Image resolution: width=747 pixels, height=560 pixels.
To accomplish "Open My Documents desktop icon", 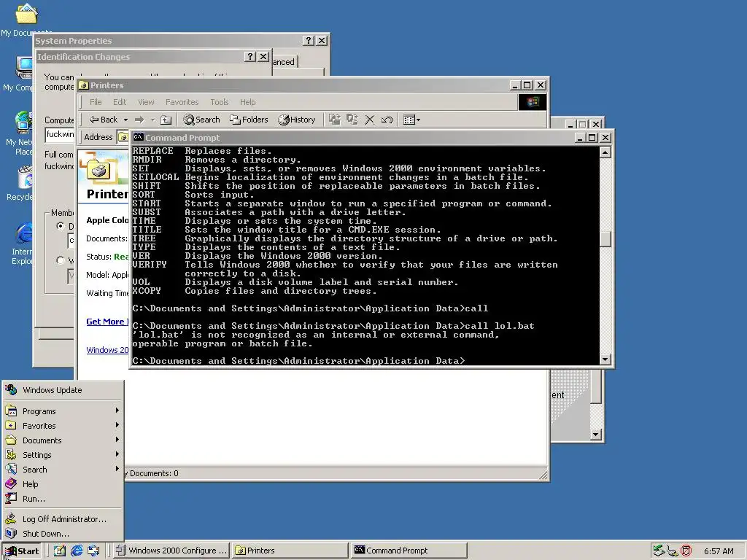I will coord(26,15).
